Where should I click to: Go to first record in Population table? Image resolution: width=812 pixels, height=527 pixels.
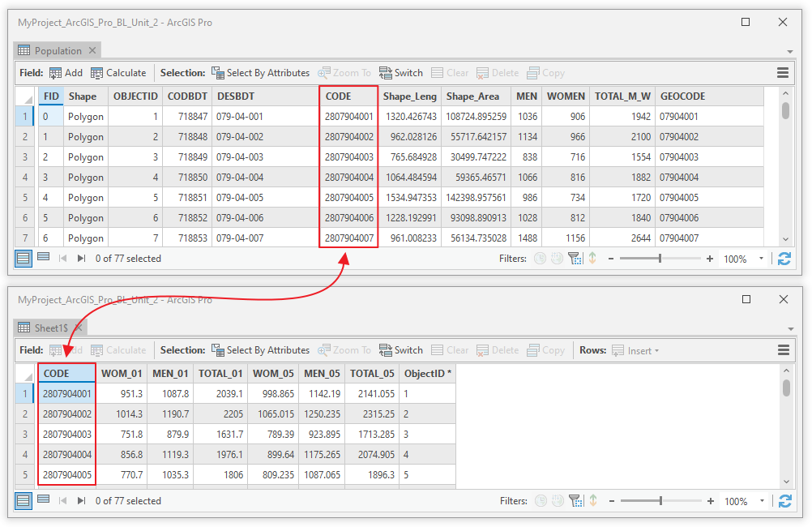pyautogui.click(x=62, y=258)
